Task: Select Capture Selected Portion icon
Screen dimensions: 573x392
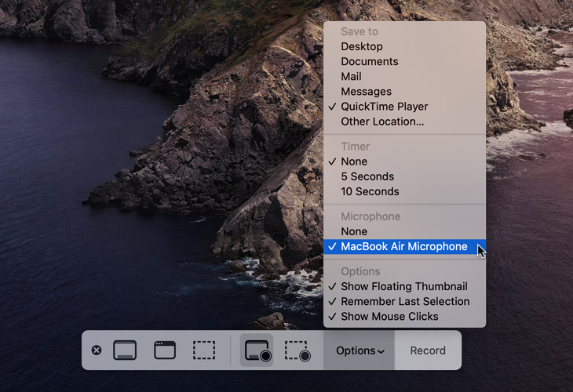Action: [204, 350]
